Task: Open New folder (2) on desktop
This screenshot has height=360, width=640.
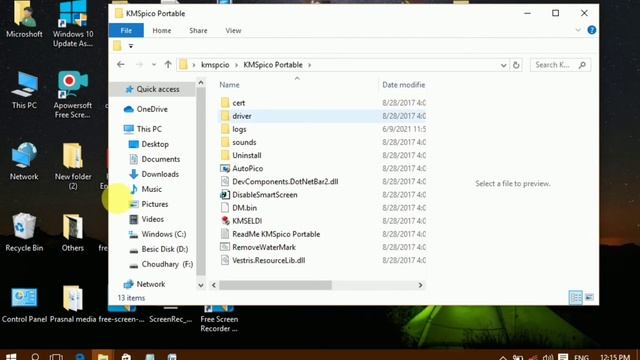Action: pyautogui.click(x=73, y=166)
